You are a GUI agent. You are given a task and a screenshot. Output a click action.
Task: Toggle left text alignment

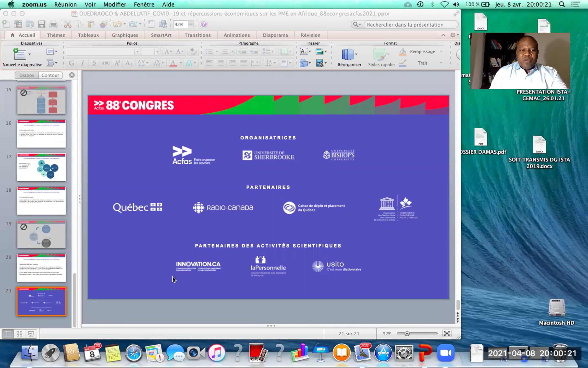(209, 63)
